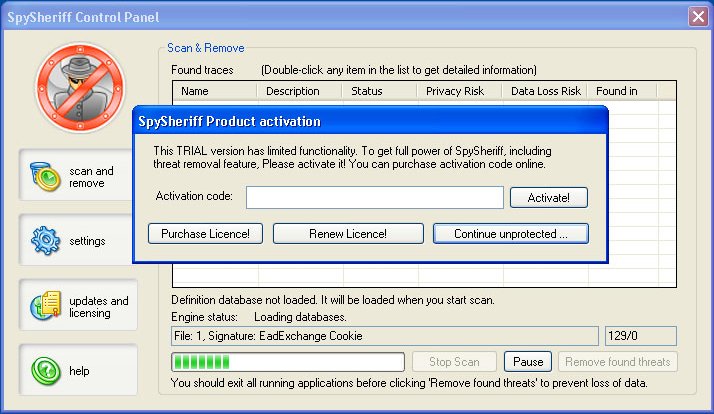Click the TRIAL version limited functionality message
714x414 pixels.
pos(352,158)
